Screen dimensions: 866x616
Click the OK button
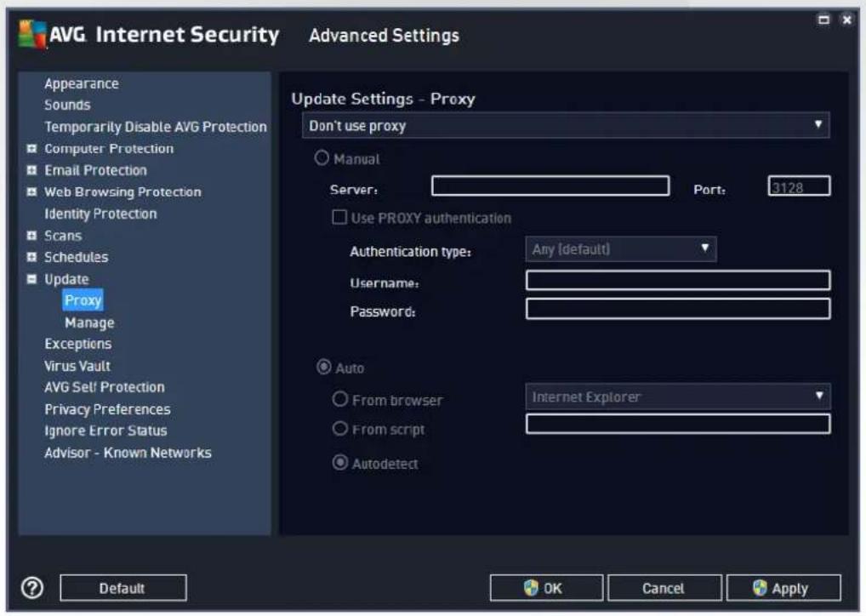click(546, 588)
